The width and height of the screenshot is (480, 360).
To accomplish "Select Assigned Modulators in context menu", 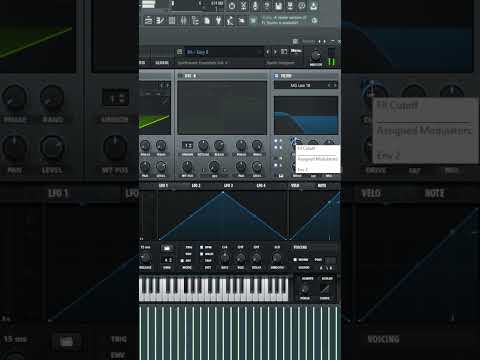I will (318, 159).
